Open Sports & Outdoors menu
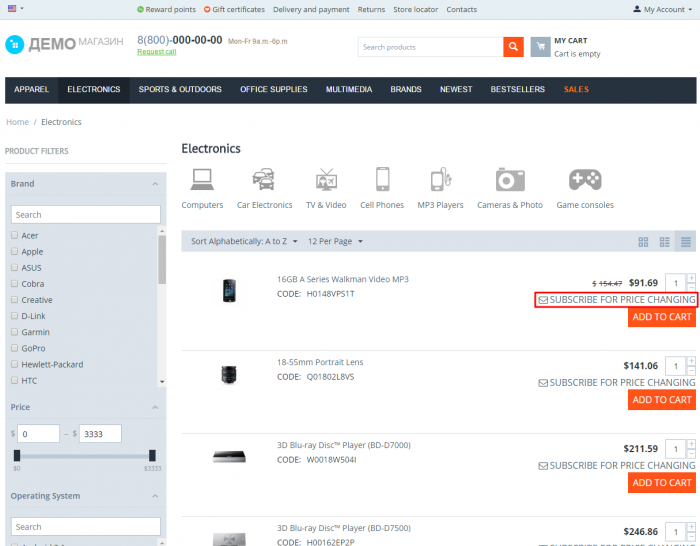 pyautogui.click(x=180, y=90)
